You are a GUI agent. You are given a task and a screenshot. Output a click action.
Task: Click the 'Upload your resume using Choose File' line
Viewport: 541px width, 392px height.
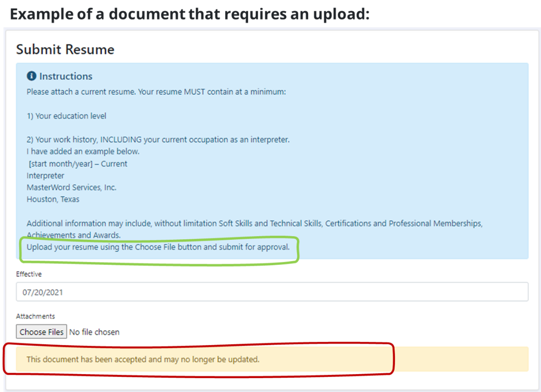click(x=158, y=247)
